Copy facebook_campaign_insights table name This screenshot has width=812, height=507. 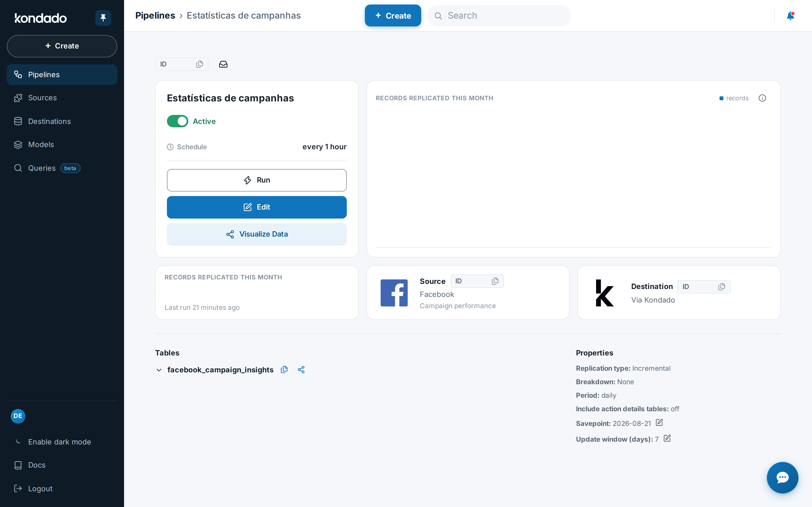pyautogui.click(x=284, y=370)
